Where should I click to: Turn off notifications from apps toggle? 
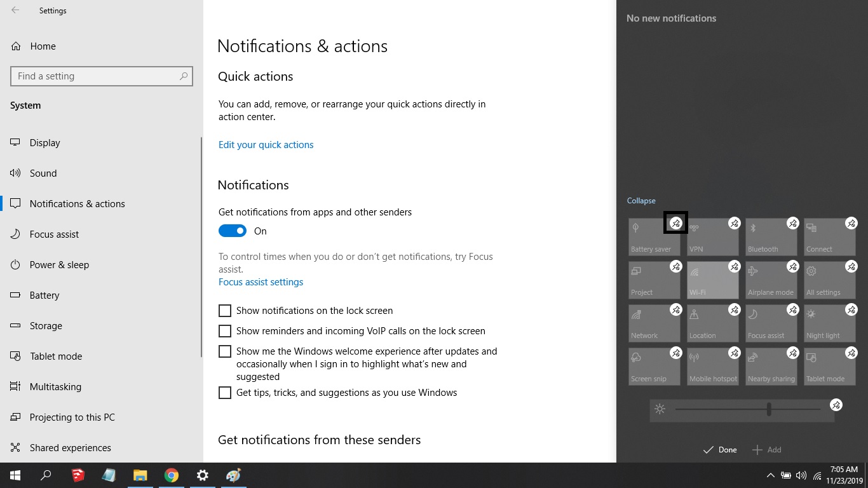(x=233, y=231)
